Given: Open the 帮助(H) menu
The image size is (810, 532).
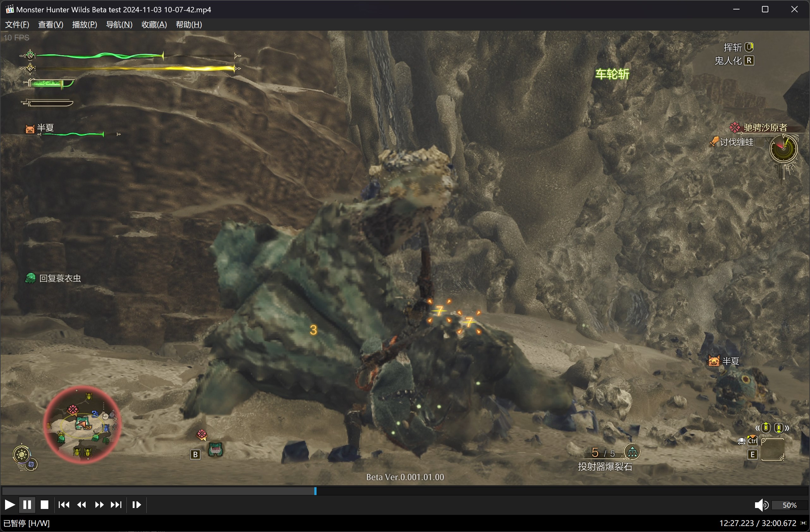Looking at the screenshot, I should click(x=189, y=25).
